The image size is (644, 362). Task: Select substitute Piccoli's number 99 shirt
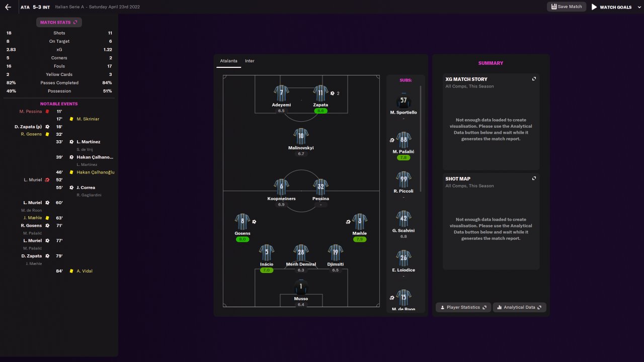point(404,179)
